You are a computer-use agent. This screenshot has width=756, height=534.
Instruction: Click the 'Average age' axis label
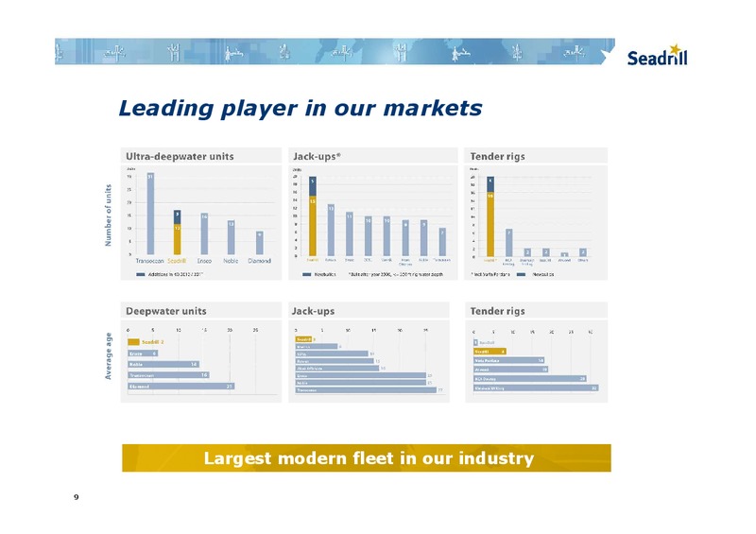(x=108, y=355)
